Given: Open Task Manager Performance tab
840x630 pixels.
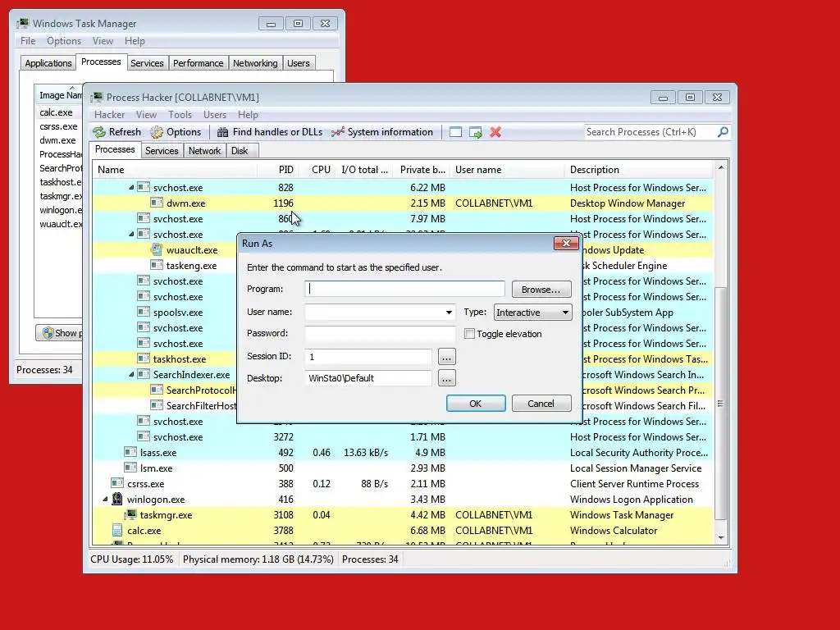Looking at the screenshot, I should point(199,63).
